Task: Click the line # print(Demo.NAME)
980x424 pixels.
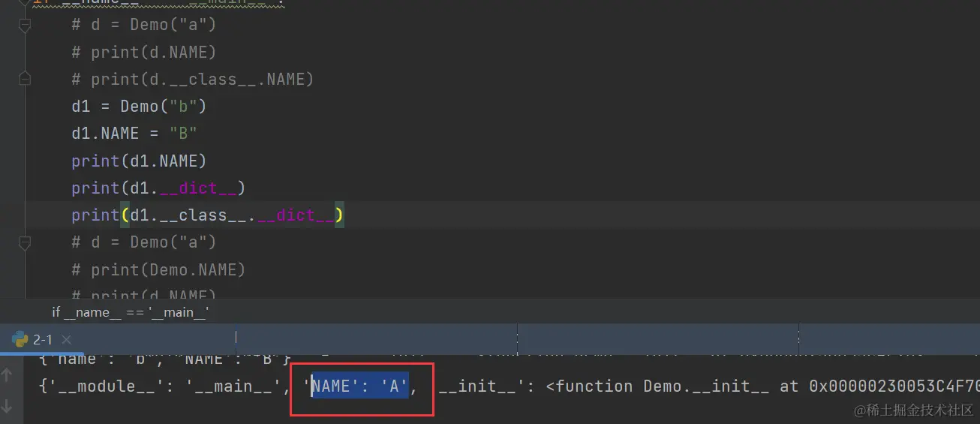Action: [x=158, y=269]
